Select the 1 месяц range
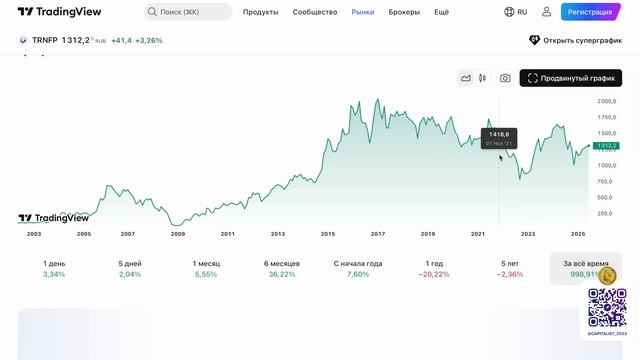This screenshot has height=360, width=640. (x=206, y=269)
